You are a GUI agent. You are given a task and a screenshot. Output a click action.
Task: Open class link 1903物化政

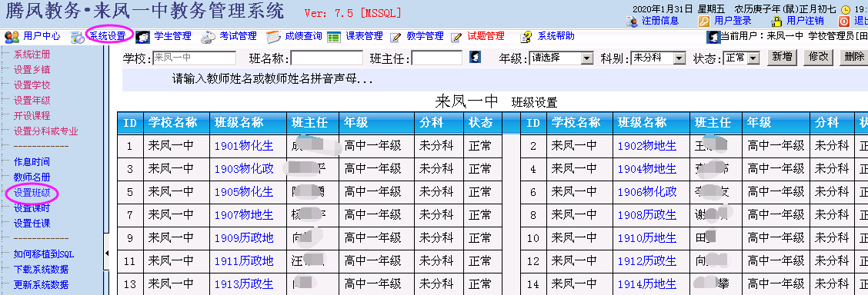coord(244,169)
